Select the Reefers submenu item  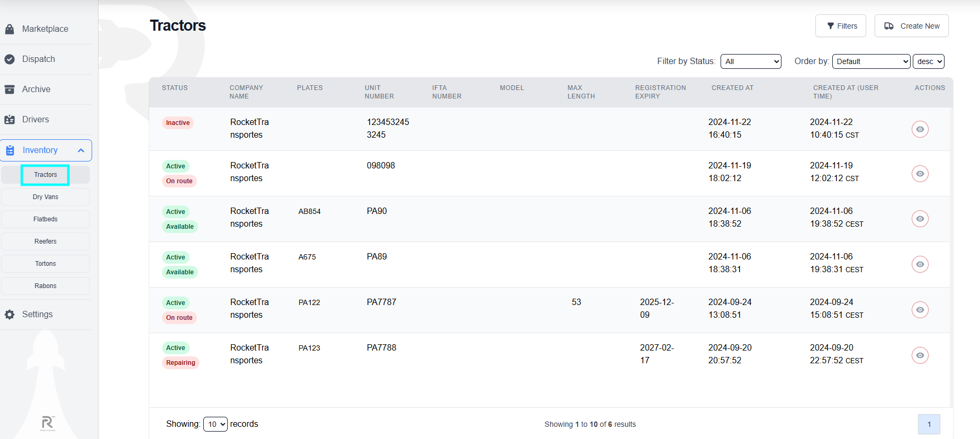(46, 241)
